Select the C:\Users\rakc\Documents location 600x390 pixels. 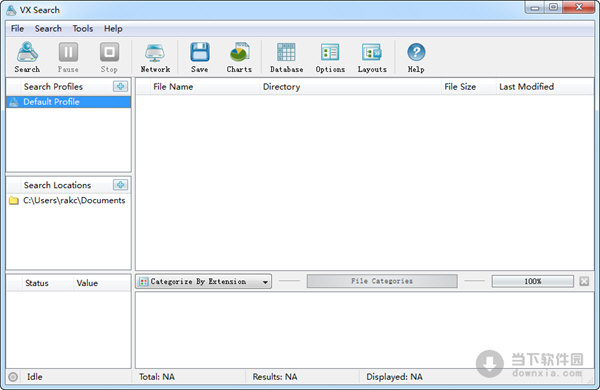(68, 201)
